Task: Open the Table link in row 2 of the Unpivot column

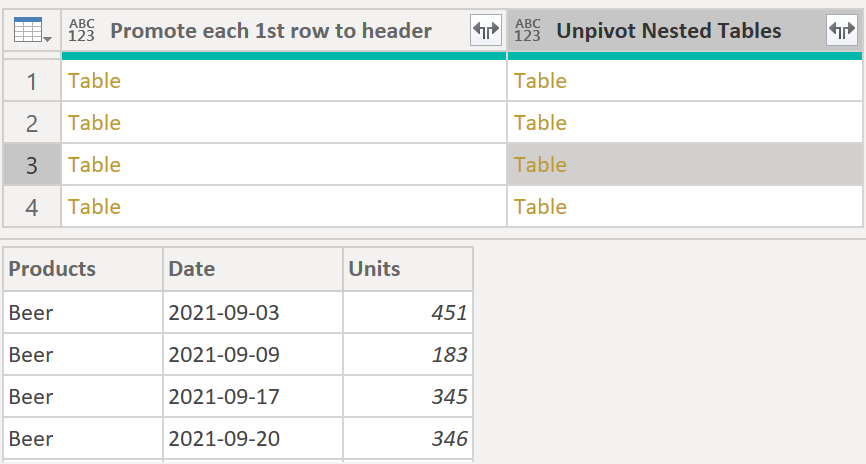Action: click(x=540, y=123)
